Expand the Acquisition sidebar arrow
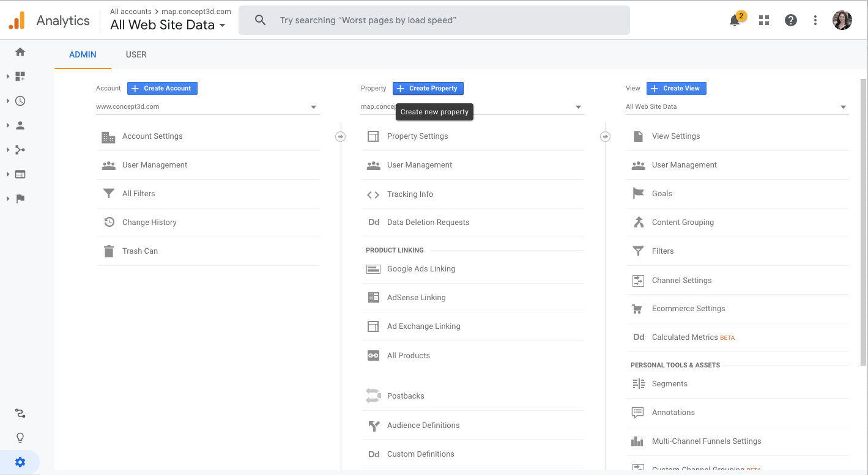Screen dimensions: 868x475 [x=8, y=150]
